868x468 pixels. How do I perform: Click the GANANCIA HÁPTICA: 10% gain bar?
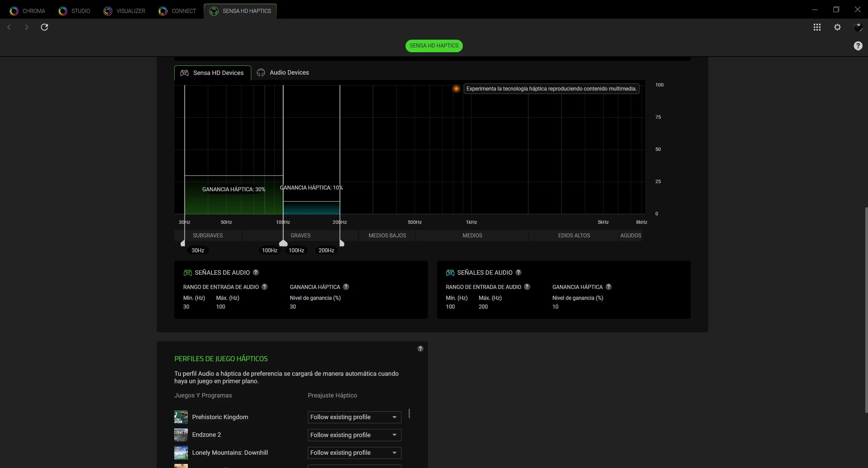pyautogui.click(x=312, y=208)
